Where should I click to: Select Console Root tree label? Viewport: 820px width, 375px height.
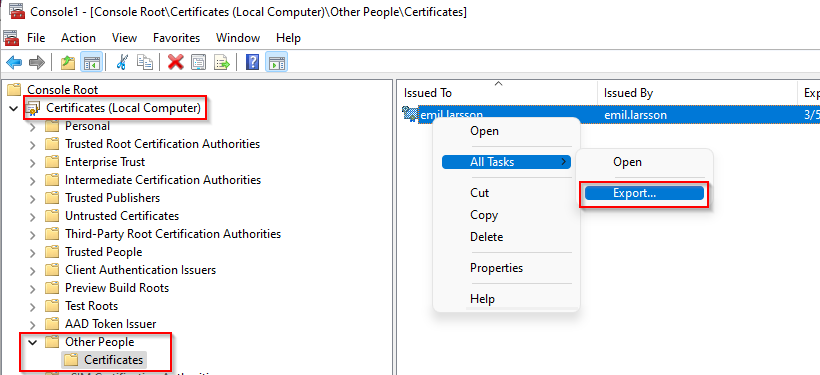pos(63,90)
